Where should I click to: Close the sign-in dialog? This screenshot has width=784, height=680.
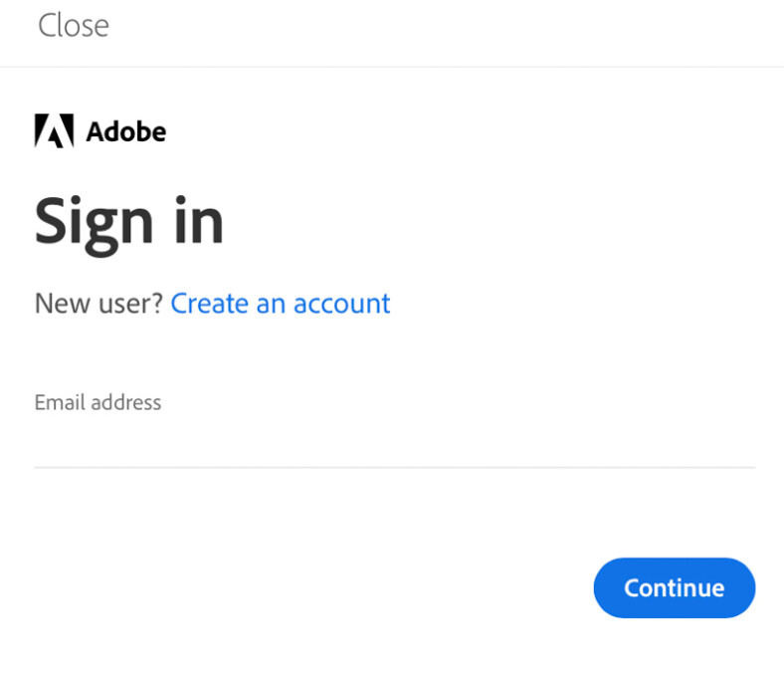click(x=73, y=25)
